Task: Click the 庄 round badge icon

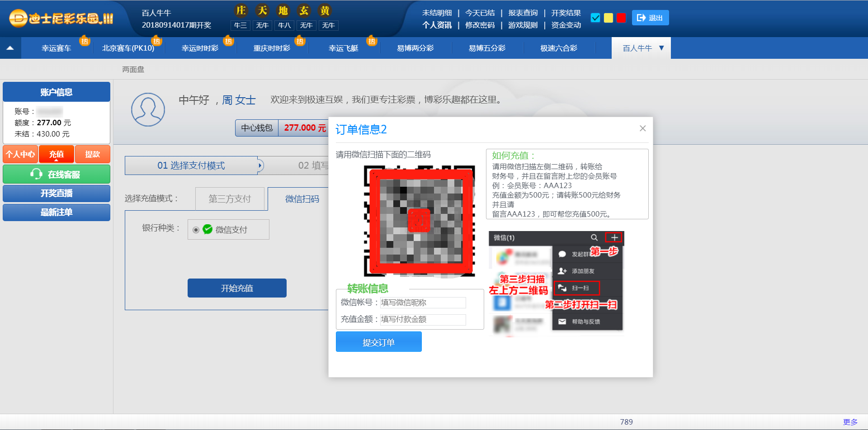Action: (x=241, y=10)
